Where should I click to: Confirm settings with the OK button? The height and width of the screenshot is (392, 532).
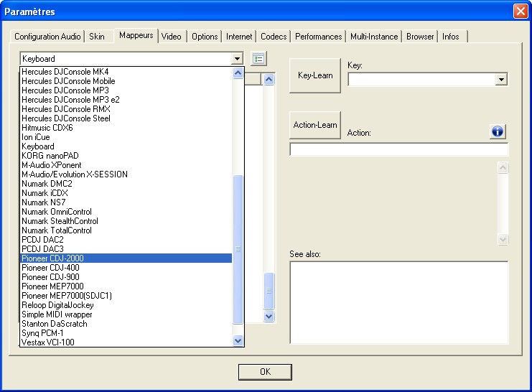pos(265,372)
